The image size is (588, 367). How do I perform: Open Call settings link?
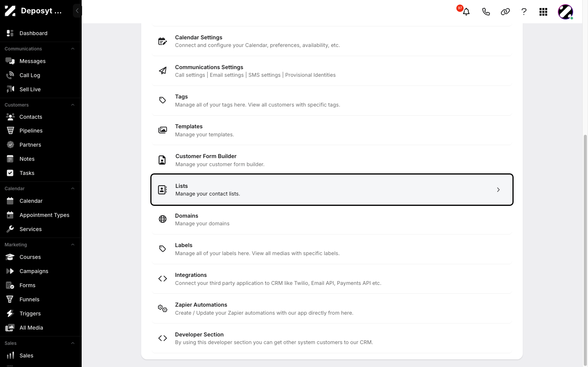point(190,75)
